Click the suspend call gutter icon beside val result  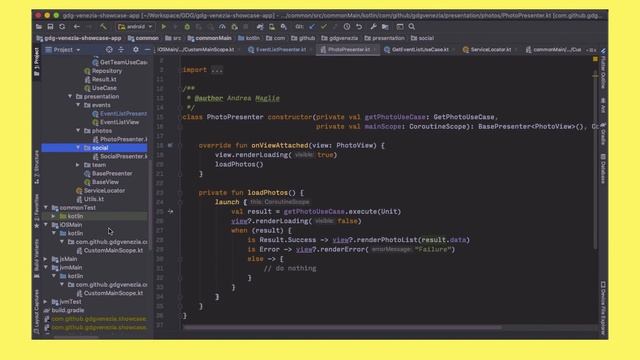(171, 211)
